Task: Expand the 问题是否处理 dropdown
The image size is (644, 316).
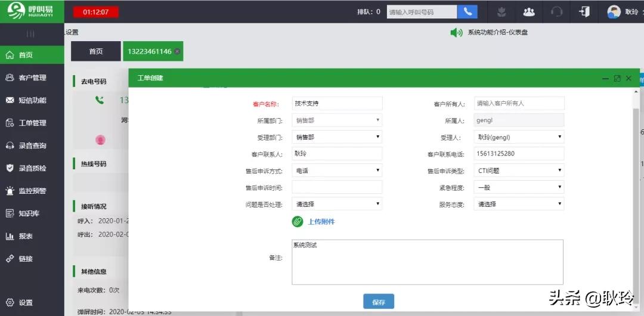Action: pos(337,204)
